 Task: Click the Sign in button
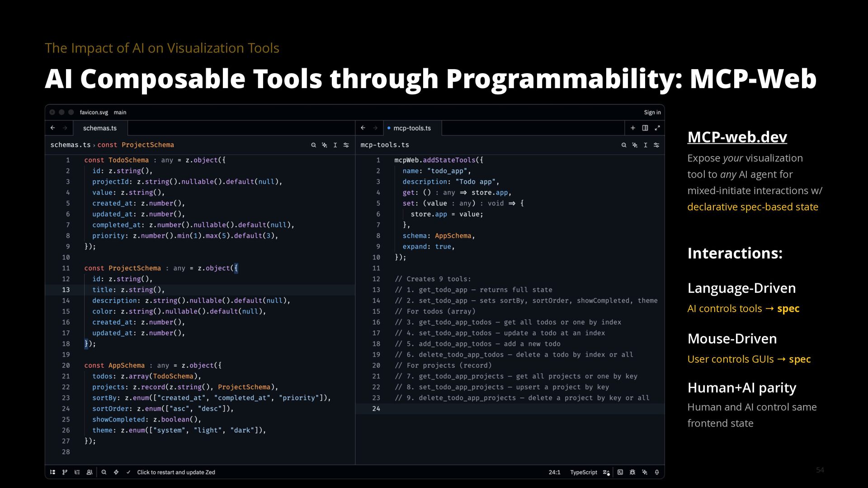coord(652,113)
